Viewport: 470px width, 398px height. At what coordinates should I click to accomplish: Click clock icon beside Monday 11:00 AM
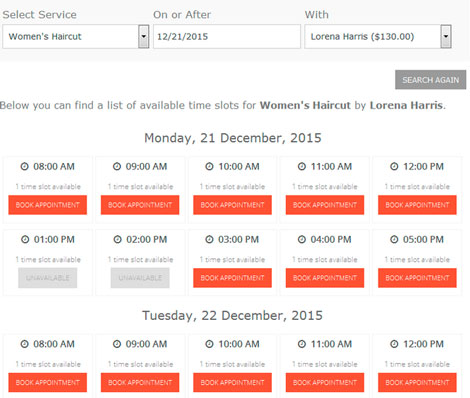[x=302, y=166]
